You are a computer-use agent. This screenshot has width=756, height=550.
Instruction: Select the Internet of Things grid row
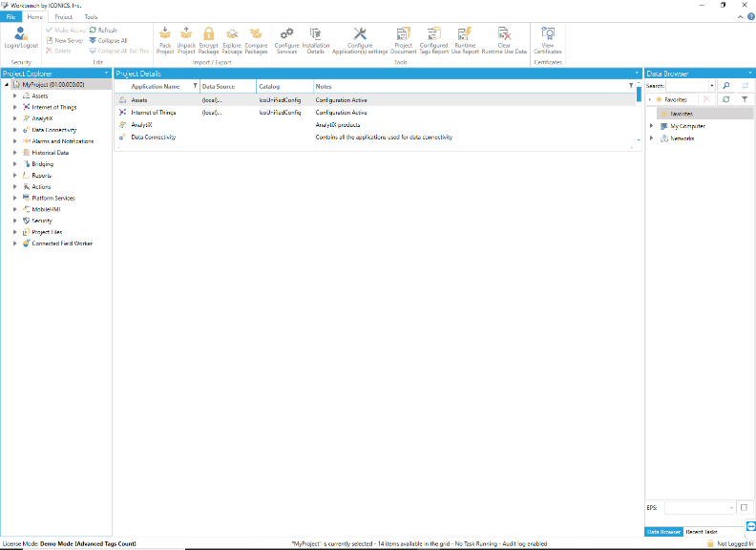click(375, 113)
